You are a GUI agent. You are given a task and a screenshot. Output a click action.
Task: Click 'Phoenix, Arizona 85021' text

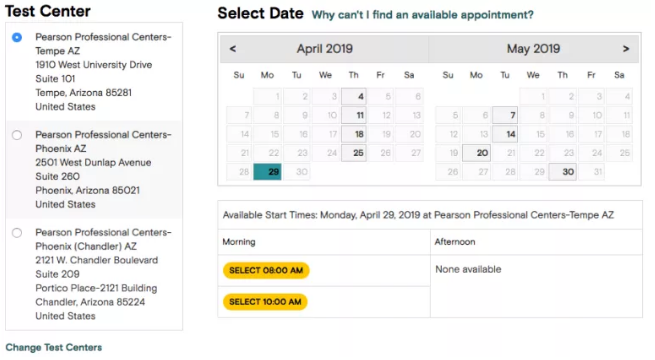[x=87, y=190]
